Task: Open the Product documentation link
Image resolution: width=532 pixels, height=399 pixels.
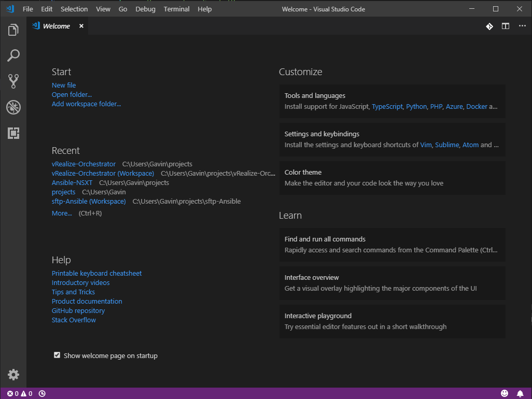Action: coord(87,301)
